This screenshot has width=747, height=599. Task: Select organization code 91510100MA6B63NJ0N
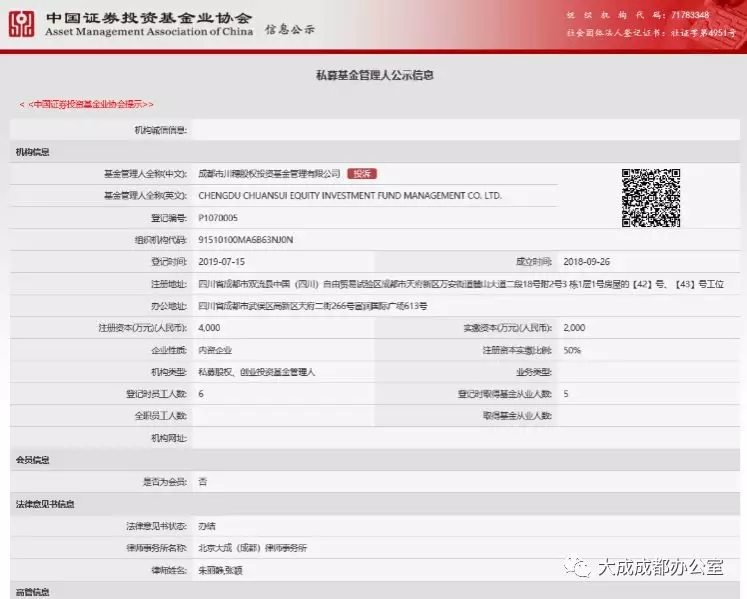tap(245, 240)
